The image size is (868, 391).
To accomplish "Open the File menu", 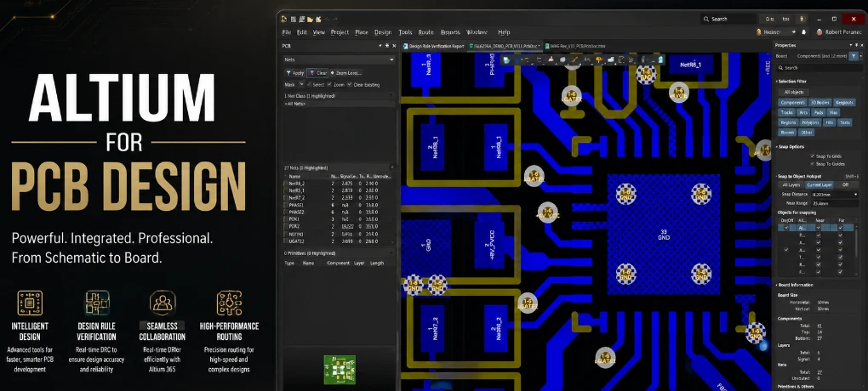I will (286, 32).
